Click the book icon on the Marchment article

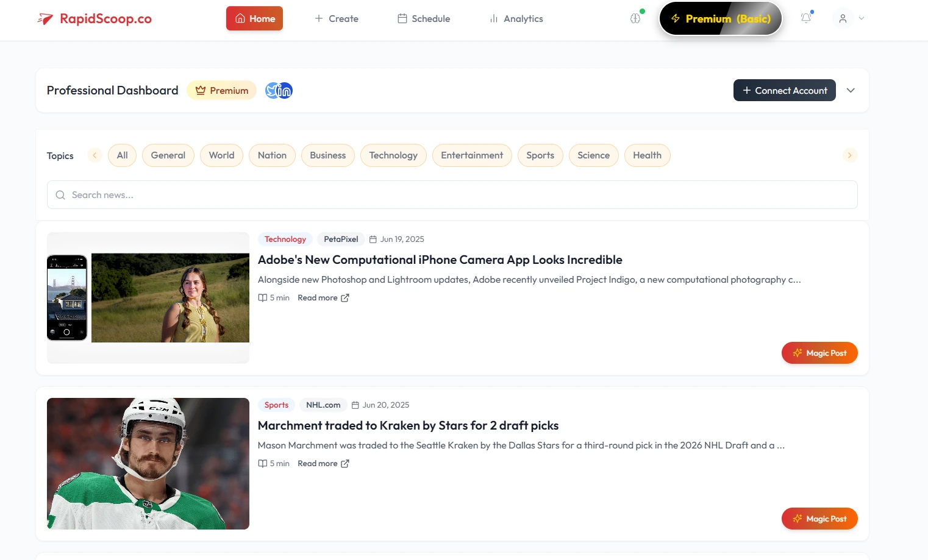pyautogui.click(x=263, y=464)
